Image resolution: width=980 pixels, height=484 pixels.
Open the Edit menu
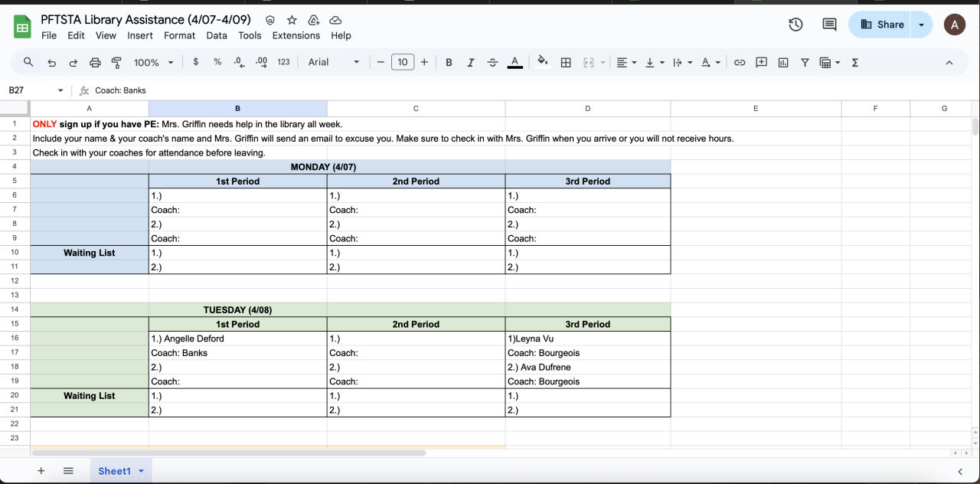[x=76, y=35]
